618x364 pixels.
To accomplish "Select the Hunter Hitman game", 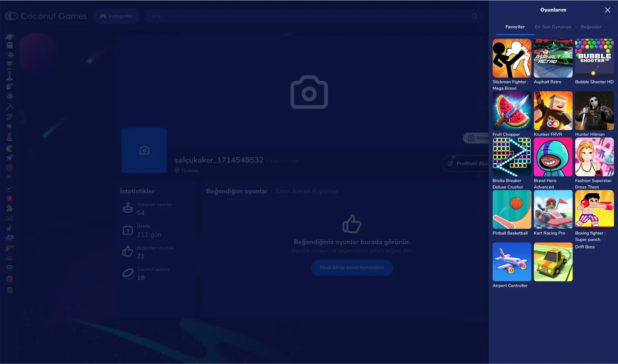I will pyautogui.click(x=594, y=111).
